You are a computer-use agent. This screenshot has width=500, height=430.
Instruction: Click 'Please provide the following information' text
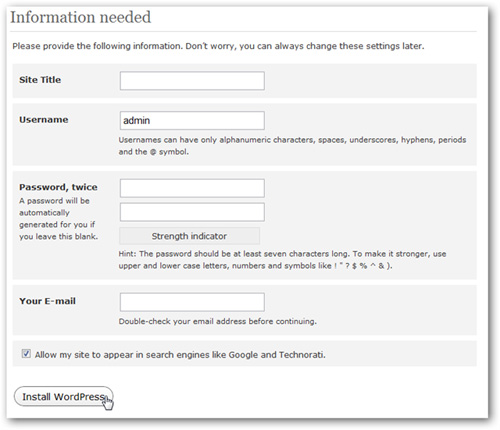[218, 46]
